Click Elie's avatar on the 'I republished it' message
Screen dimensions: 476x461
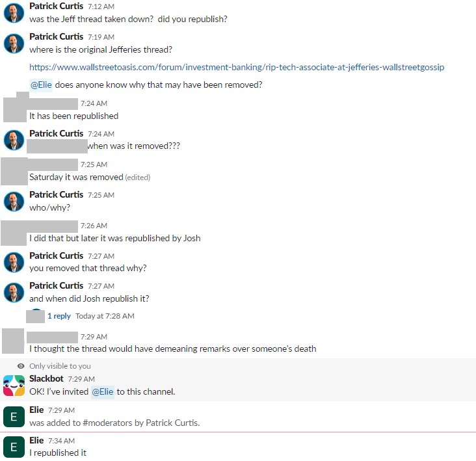(x=14, y=447)
